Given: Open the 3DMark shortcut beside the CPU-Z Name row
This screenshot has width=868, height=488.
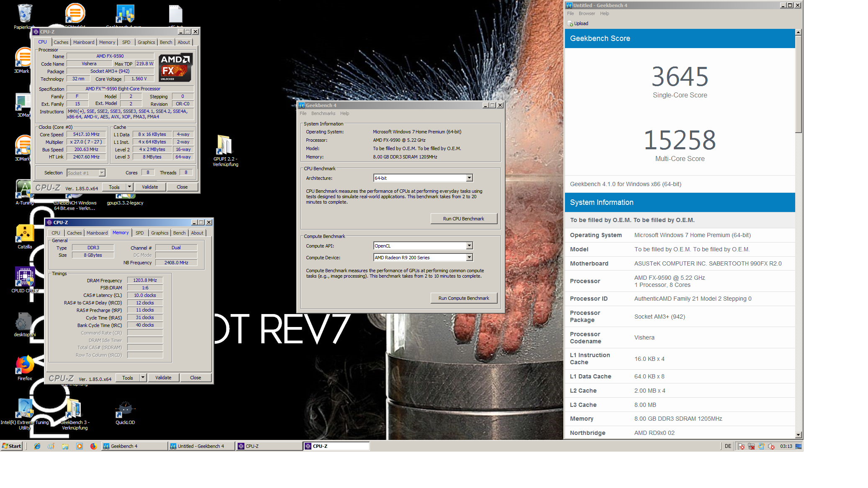Looking at the screenshot, I should tap(23, 57).
